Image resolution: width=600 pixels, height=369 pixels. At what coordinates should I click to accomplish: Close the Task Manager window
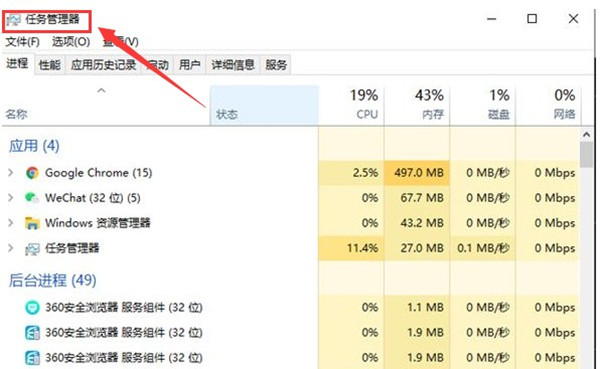click(x=573, y=18)
